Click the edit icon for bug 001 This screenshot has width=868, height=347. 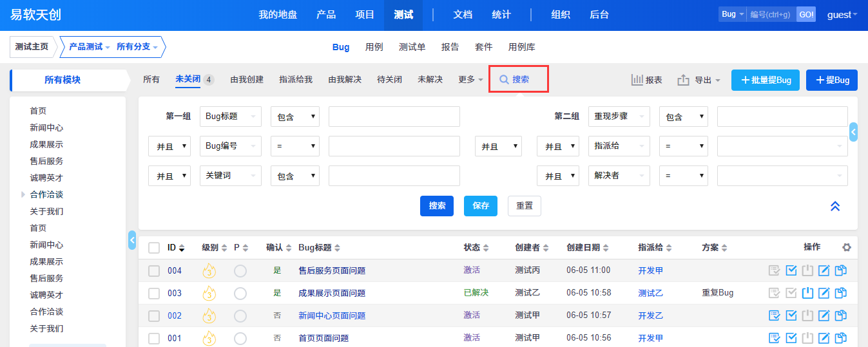pos(824,338)
